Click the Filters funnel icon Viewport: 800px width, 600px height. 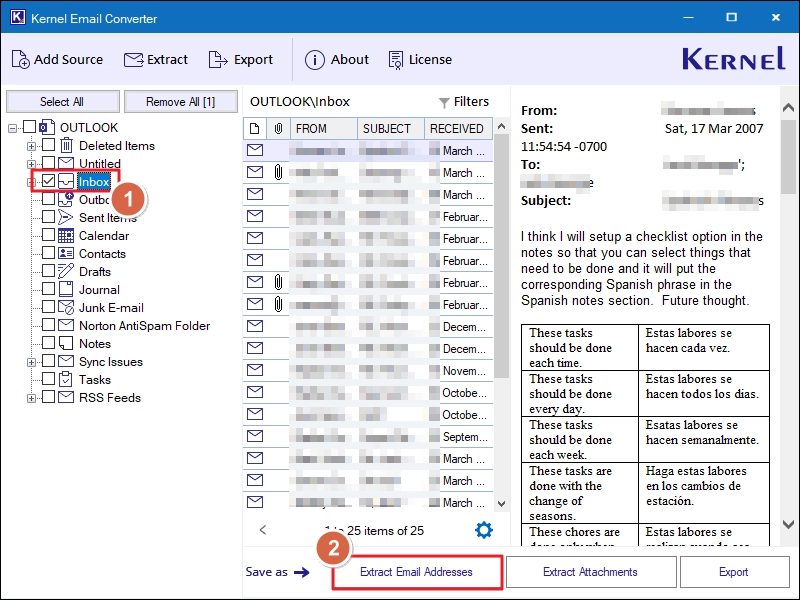click(444, 103)
